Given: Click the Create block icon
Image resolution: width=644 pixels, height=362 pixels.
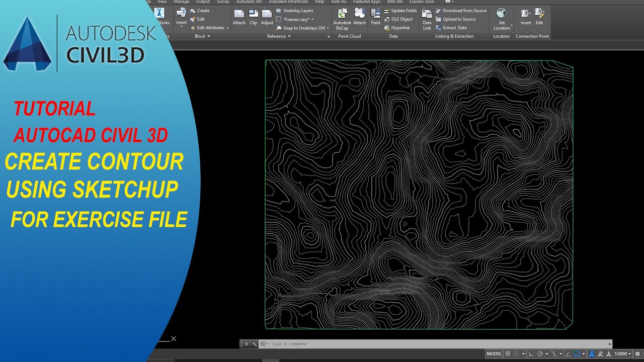Looking at the screenshot, I should pyautogui.click(x=193, y=11).
